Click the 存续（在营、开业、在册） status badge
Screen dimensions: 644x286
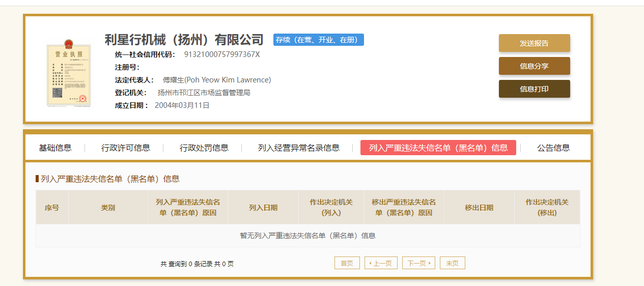coord(319,40)
